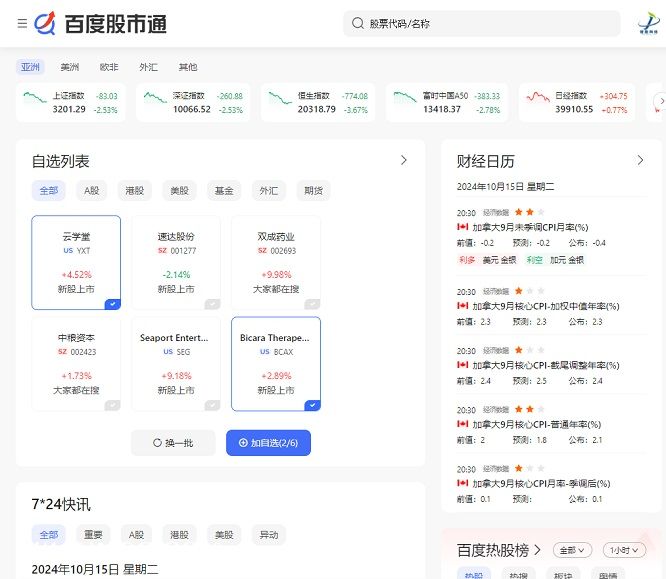Select the A股 filter in 自选列表
The image size is (666, 579).
(92, 191)
